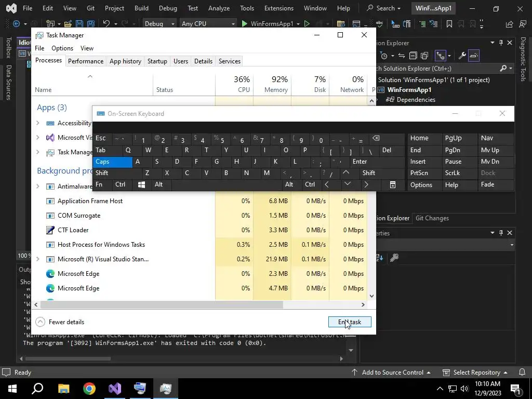The image size is (532, 399).
Task: Toggle left Ctrl key on On-Screen Keyboard
Action: point(123,184)
